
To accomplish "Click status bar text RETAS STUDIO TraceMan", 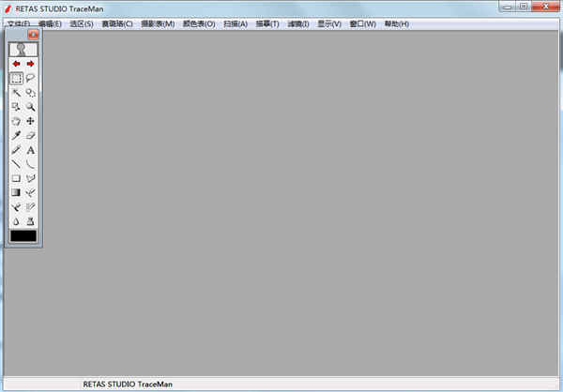I will tap(128, 384).
